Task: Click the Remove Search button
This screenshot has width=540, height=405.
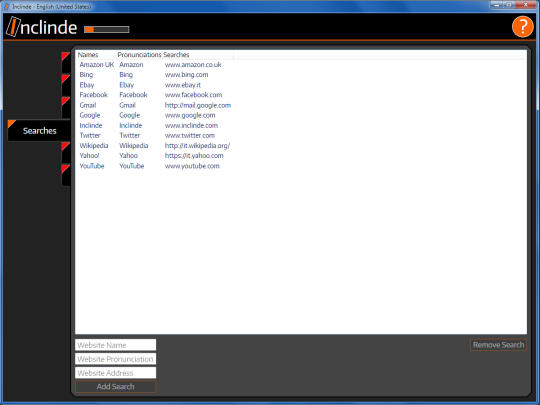Action: (498, 345)
